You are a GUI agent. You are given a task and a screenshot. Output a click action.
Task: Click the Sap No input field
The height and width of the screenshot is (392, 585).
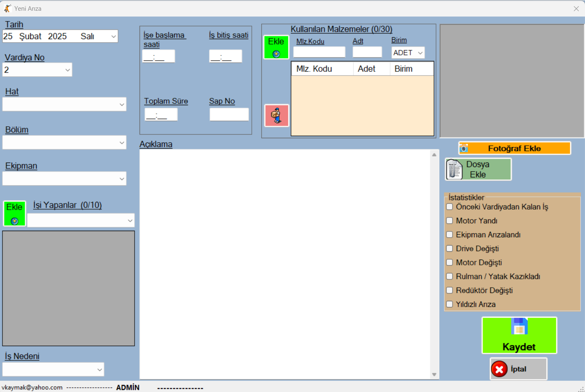coord(229,114)
